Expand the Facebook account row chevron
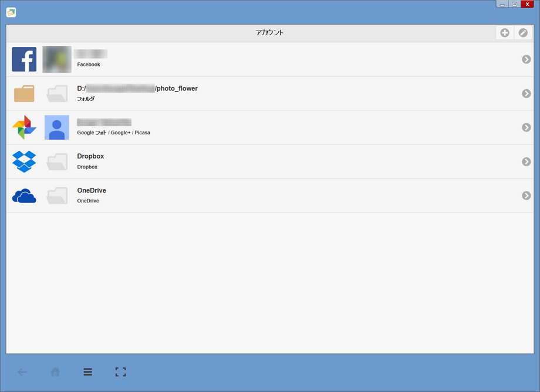 click(x=526, y=59)
